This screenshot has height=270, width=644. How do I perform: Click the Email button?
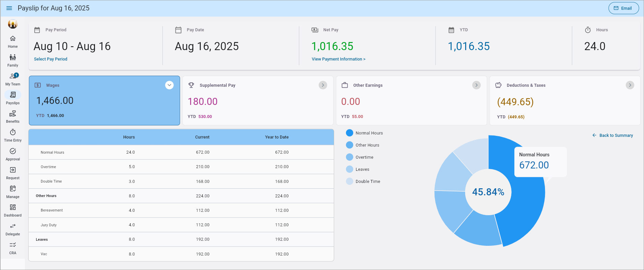pyautogui.click(x=623, y=8)
